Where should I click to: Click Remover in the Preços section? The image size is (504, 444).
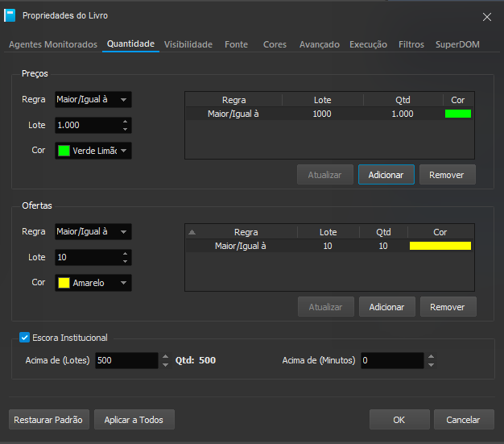[x=447, y=175]
